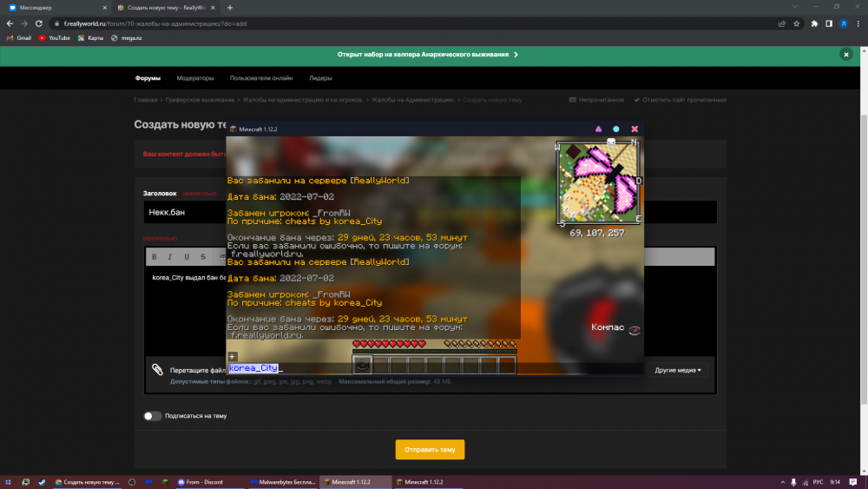Open the Windows notification center

coord(853,482)
